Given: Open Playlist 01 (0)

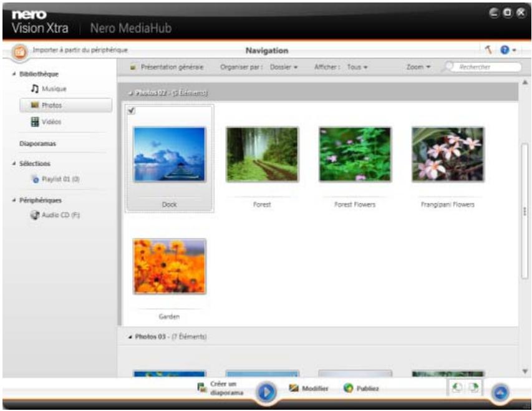Looking at the screenshot, I should (60, 179).
